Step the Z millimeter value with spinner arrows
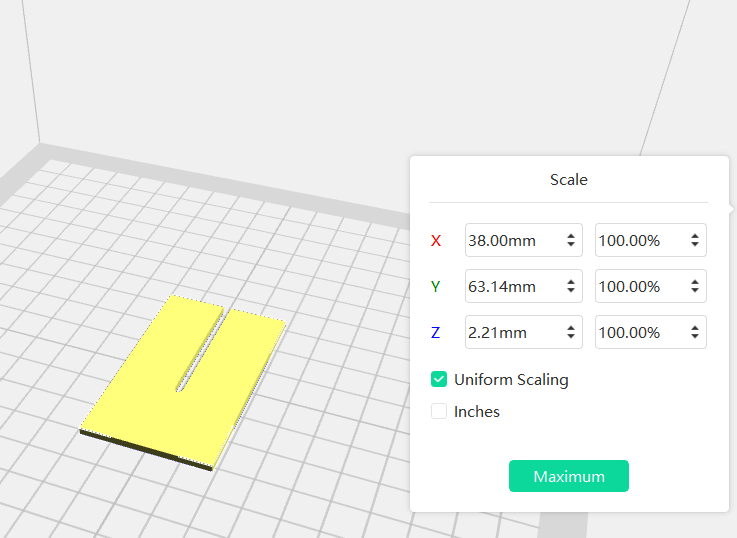Viewport: 737px width, 538px height. pyautogui.click(x=571, y=332)
